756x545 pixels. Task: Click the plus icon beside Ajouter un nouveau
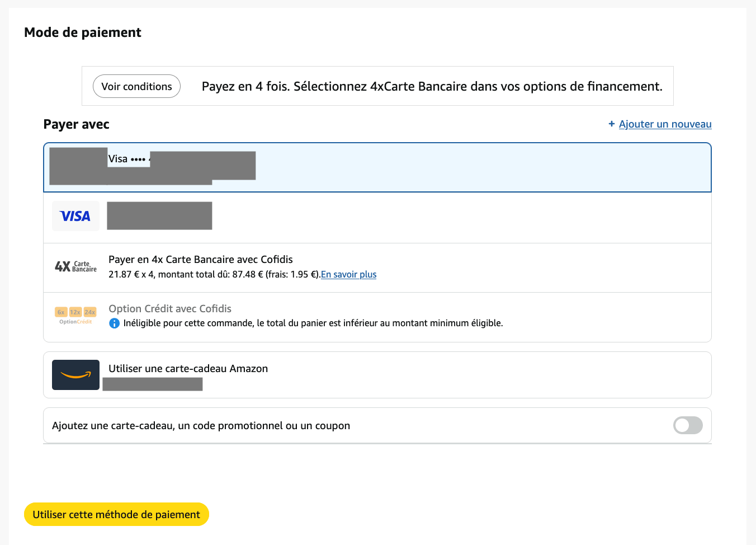click(x=611, y=124)
